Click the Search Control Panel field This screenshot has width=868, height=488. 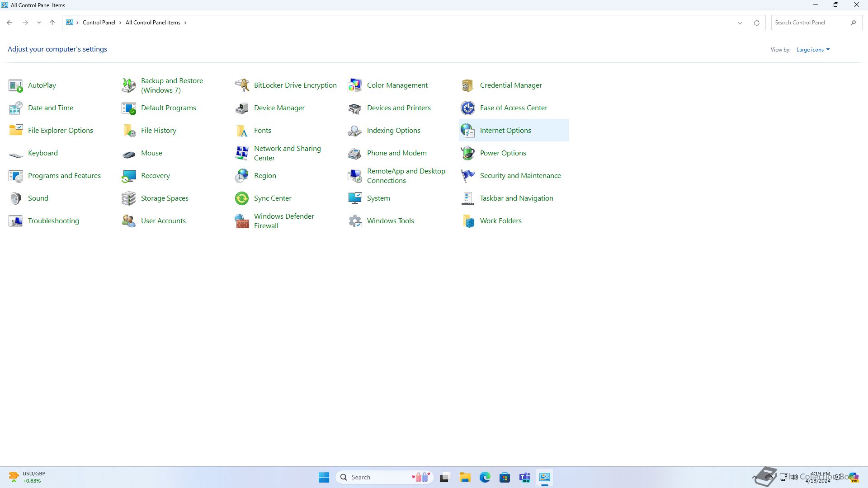816,23
